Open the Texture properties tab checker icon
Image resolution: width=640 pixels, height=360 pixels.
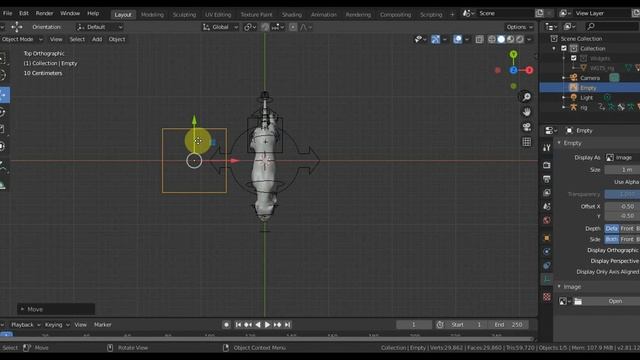coord(547,296)
